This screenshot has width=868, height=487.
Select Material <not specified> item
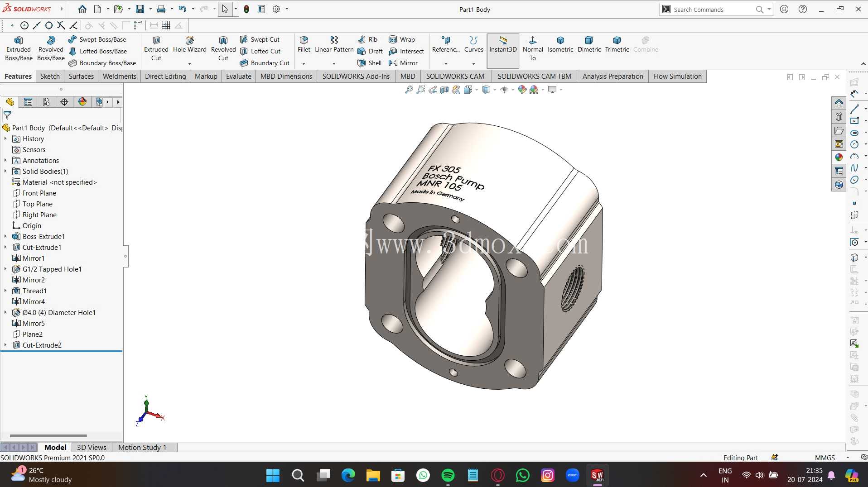point(54,182)
